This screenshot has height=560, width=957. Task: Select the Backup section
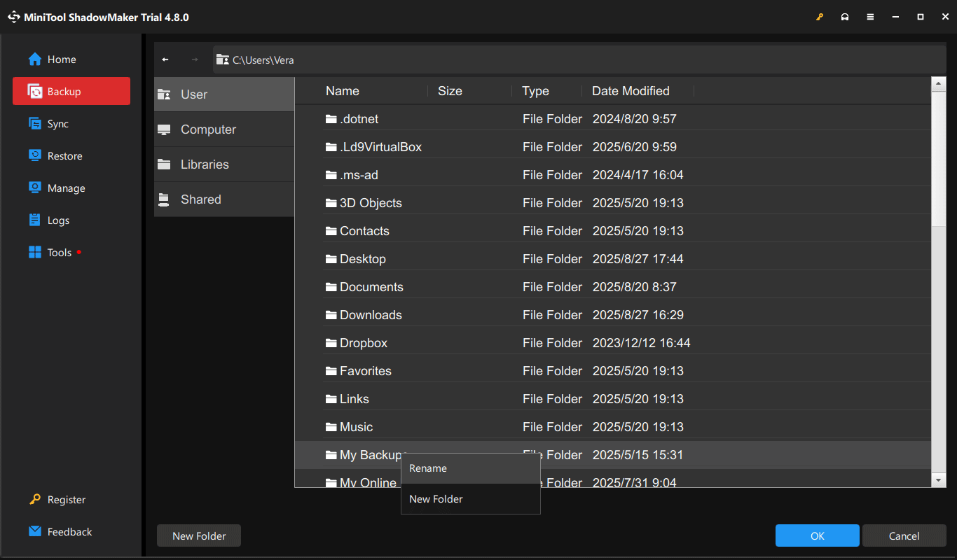(x=63, y=91)
